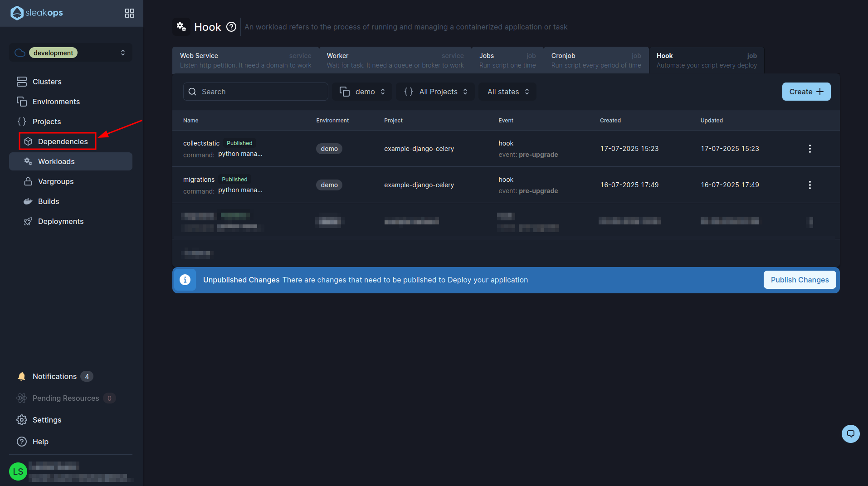This screenshot has width=868, height=486.
Task: Click the Vargroups lock icon
Action: click(28, 181)
